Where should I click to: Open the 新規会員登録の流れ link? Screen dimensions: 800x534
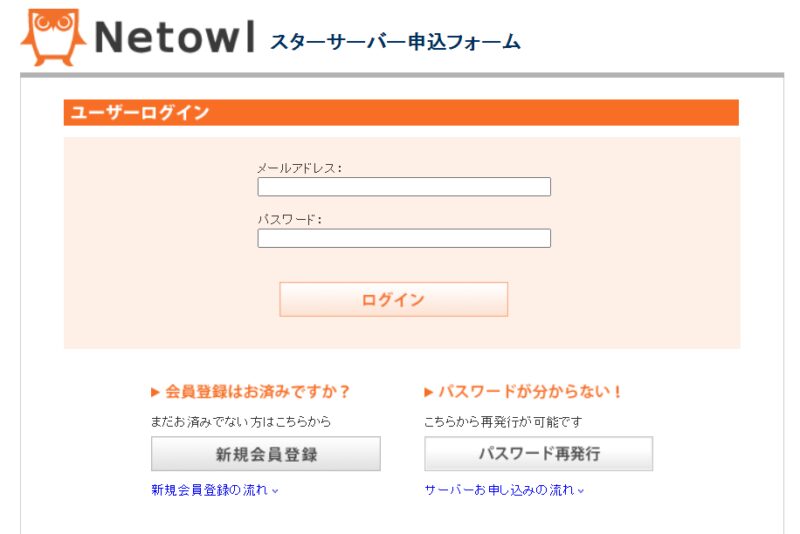pos(209,490)
